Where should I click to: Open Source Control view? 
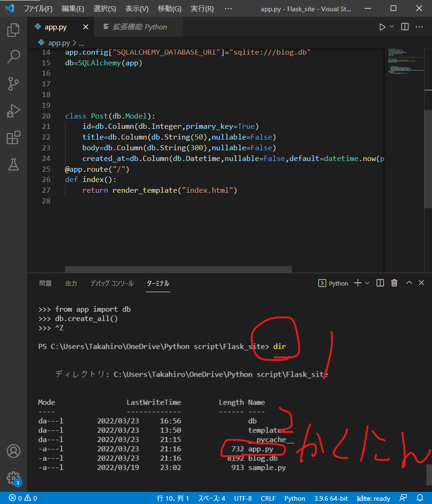point(13,84)
